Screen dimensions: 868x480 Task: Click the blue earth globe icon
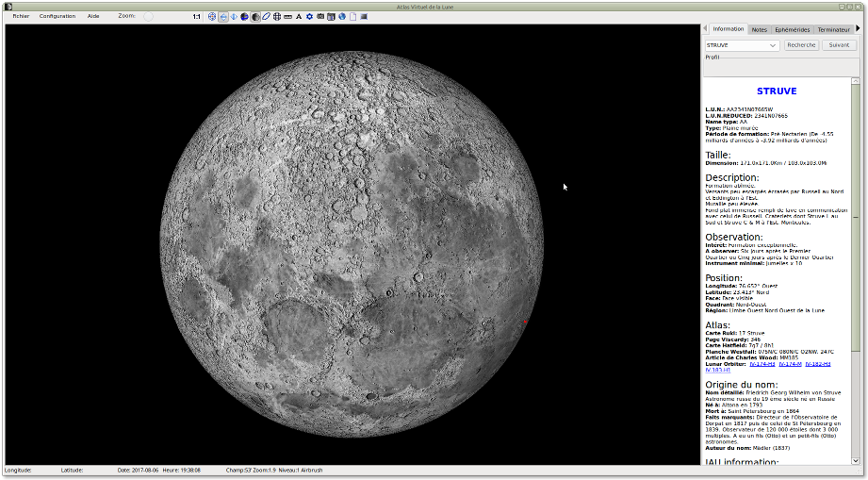pos(342,17)
